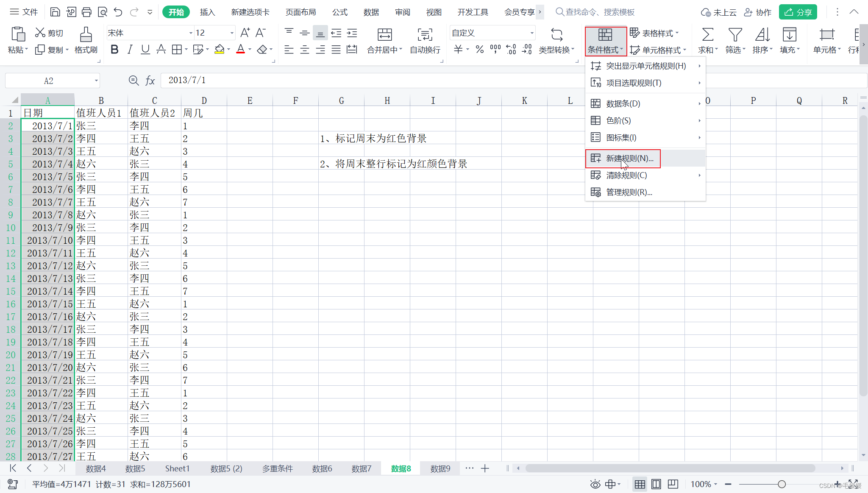
Task: Expand the font name 宋体 dropdown
Action: click(190, 33)
